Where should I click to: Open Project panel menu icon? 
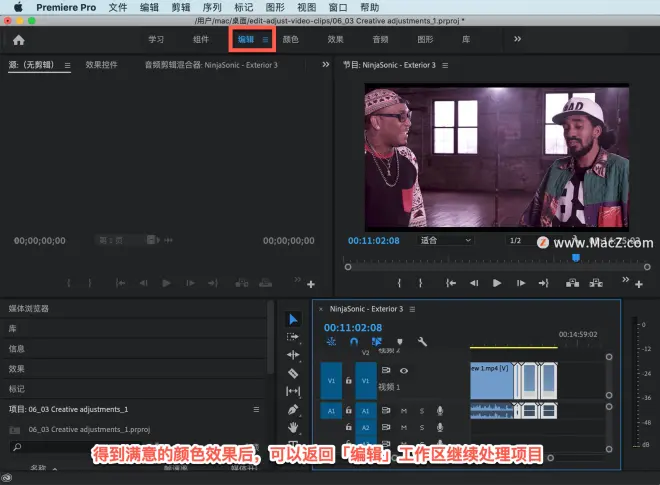(x=256, y=409)
